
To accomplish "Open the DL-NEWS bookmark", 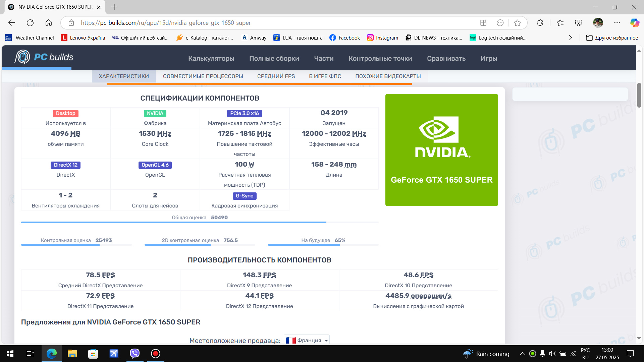I will [434, 38].
